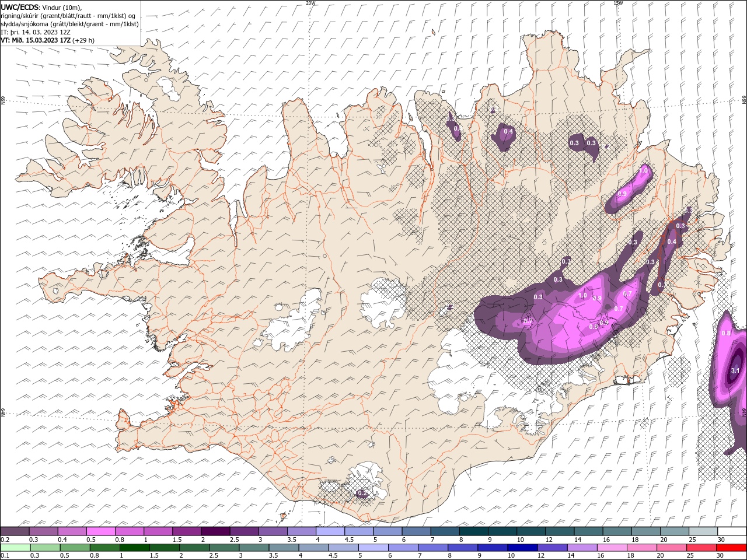Click the 2 swatch in the lower rain legend row
747x560 pixels.
click(x=194, y=548)
